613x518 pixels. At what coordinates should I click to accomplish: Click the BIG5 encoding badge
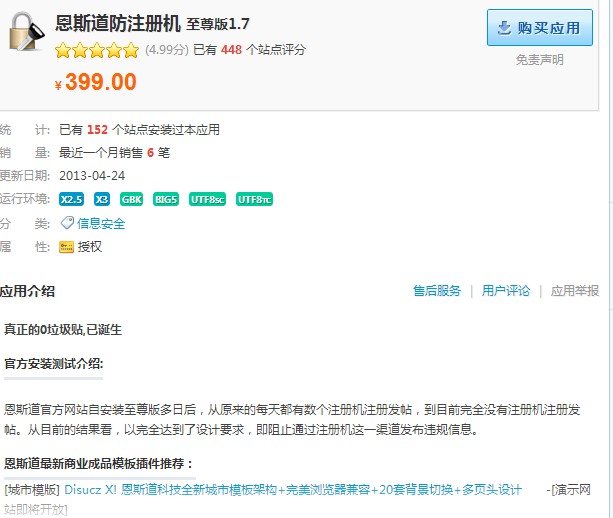tap(166, 199)
